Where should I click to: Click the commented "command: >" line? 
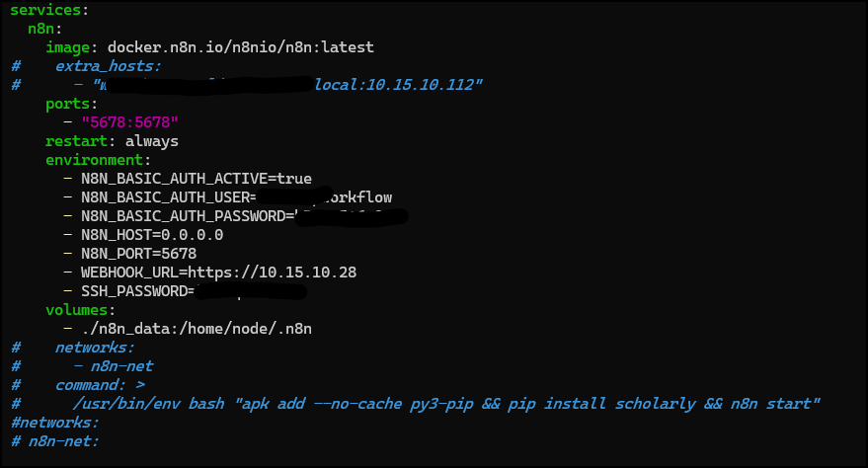click(x=103, y=385)
